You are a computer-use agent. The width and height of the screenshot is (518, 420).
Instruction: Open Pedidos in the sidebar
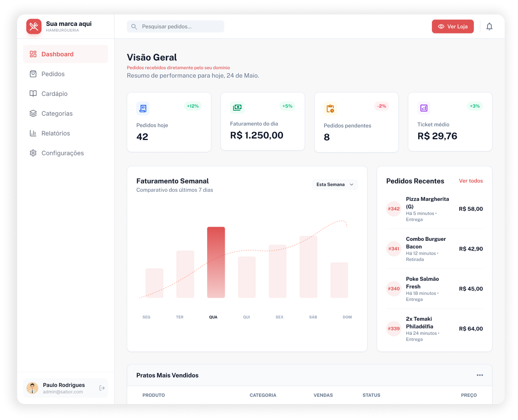click(53, 74)
